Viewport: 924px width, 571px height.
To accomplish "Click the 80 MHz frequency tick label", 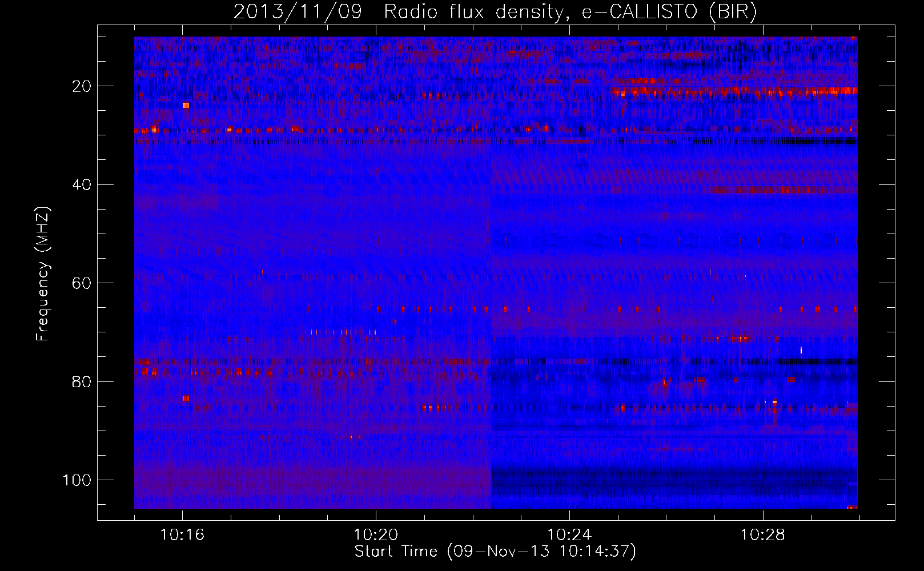I will tap(82, 382).
